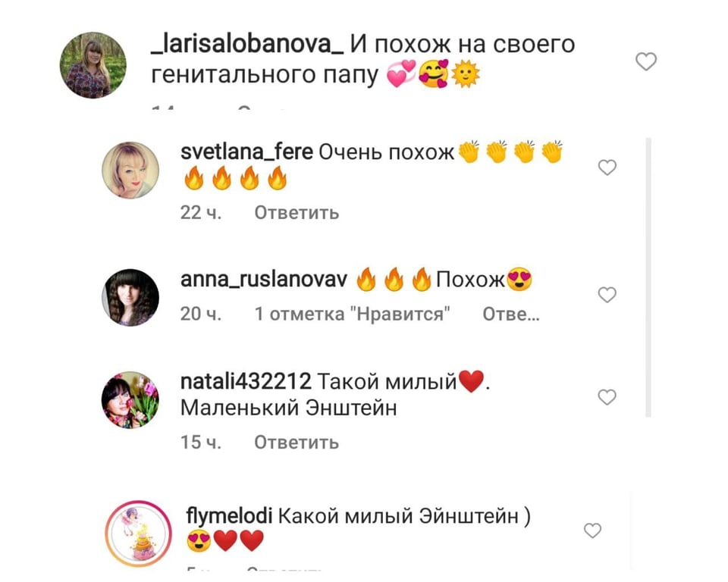This screenshot has height=582, width=728.
Task: Like natali432212's comment using heart
Action: pos(607,397)
